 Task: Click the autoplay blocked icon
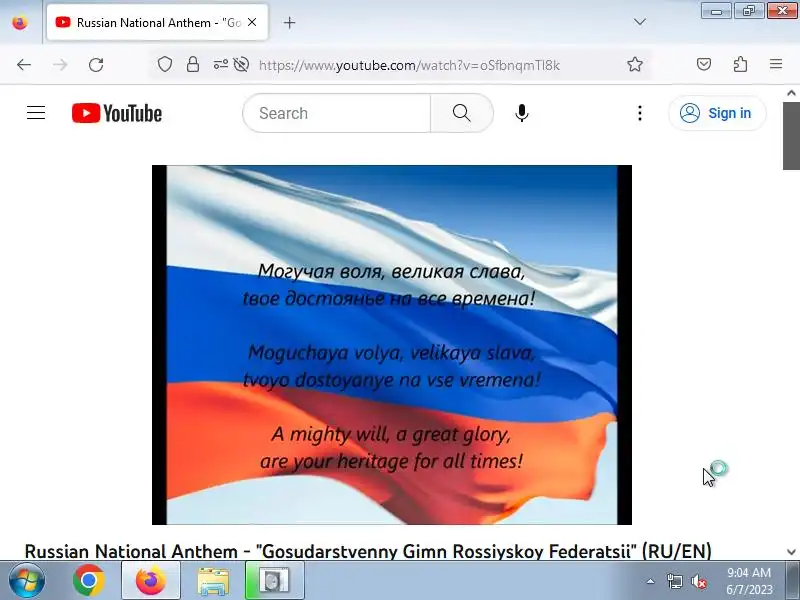coord(241,64)
